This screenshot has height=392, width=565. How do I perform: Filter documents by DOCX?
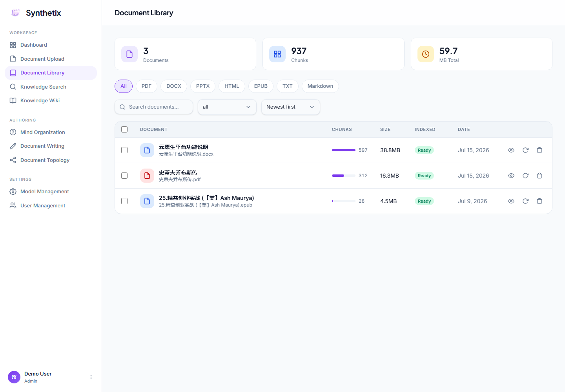[174, 86]
